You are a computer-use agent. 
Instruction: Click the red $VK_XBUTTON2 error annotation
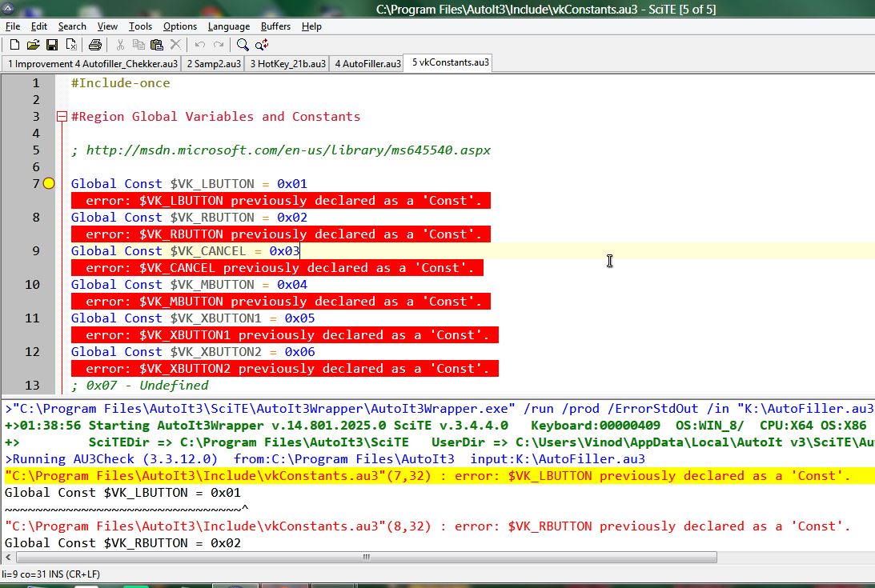coord(285,368)
